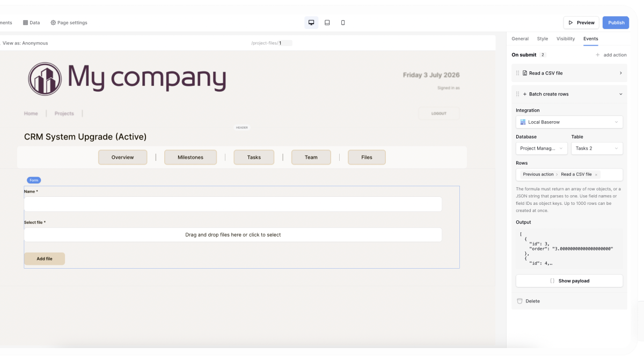
Task: Click the Add file button
Action: pyautogui.click(x=45, y=258)
